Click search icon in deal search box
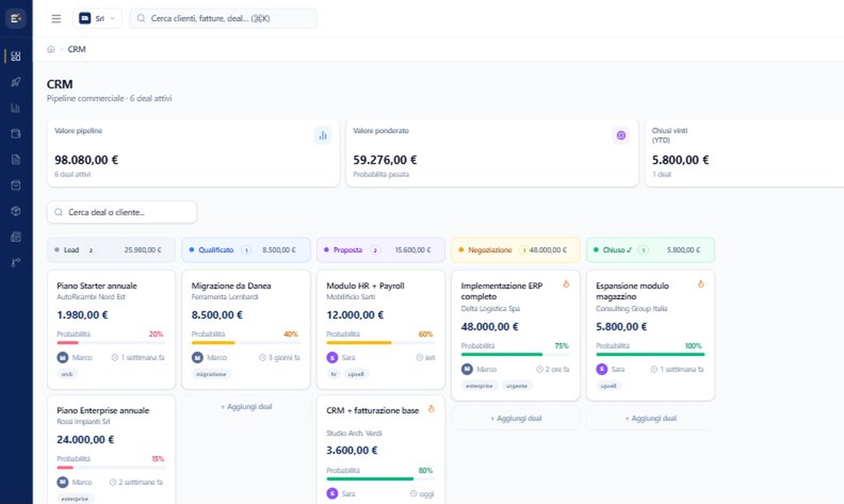The height and width of the screenshot is (504, 844). click(x=59, y=212)
